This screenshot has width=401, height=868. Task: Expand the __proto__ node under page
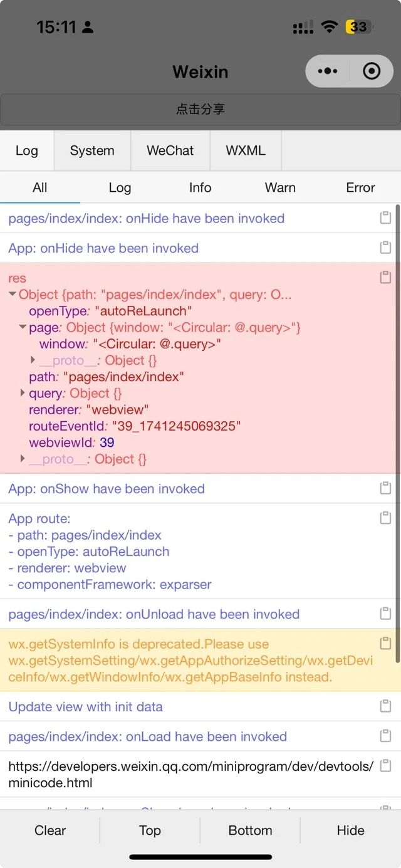(33, 360)
